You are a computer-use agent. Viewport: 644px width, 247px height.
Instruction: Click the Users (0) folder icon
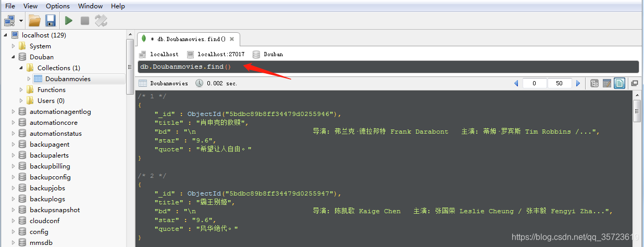(30, 100)
